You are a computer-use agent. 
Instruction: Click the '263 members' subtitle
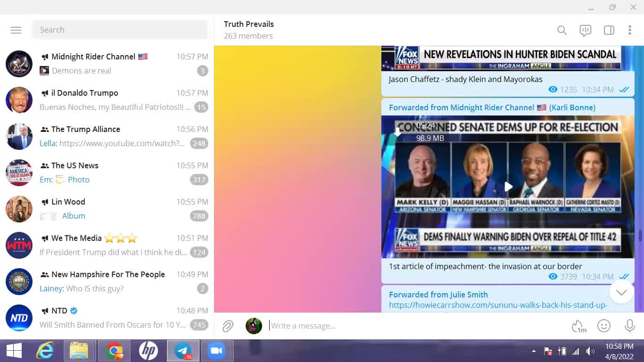point(248,36)
